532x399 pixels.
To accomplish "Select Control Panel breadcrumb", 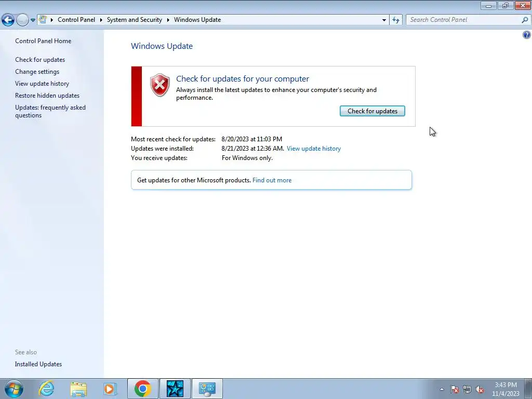I will click(x=76, y=20).
